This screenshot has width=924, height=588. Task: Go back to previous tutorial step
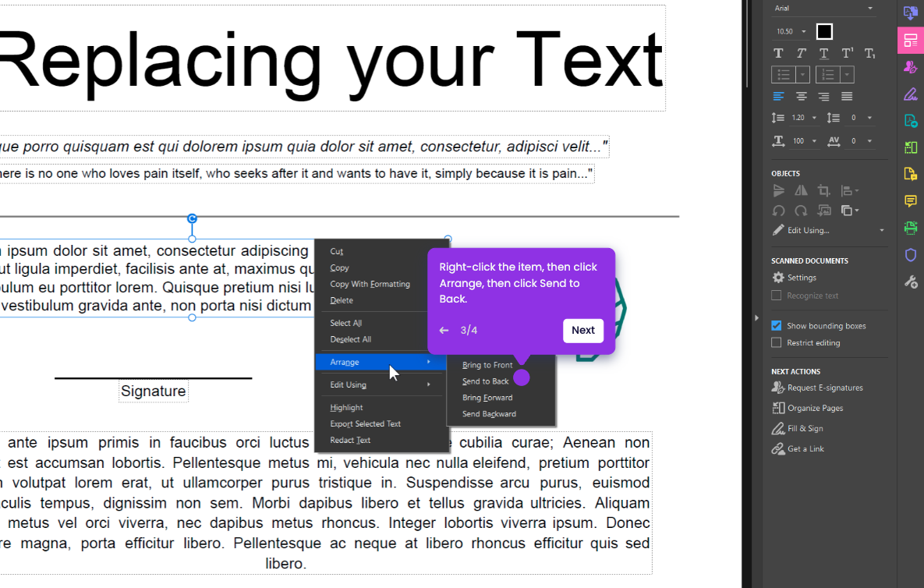444,331
